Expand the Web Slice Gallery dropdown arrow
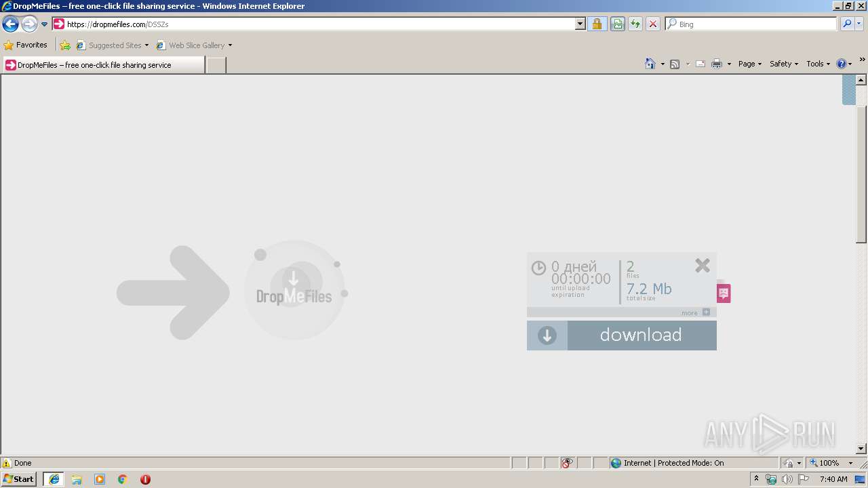Viewport: 868px width, 488px height. [x=230, y=45]
